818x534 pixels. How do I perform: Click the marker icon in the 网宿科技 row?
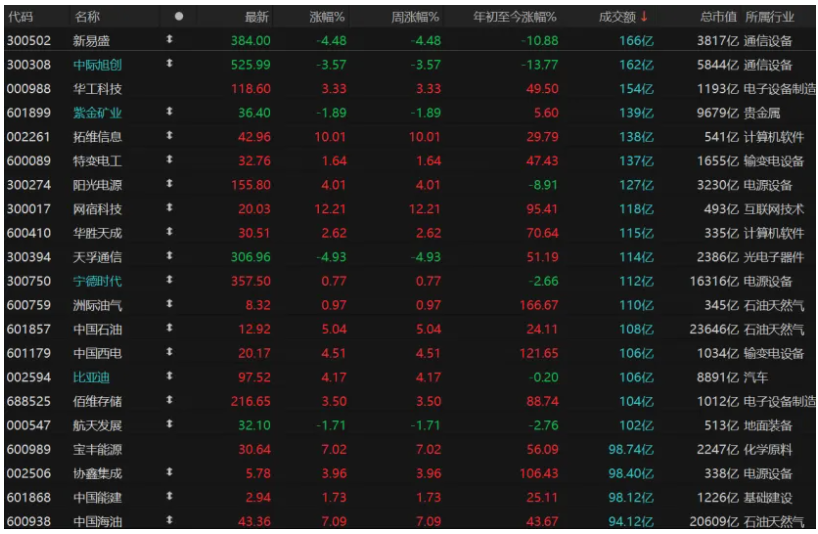[169, 208]
